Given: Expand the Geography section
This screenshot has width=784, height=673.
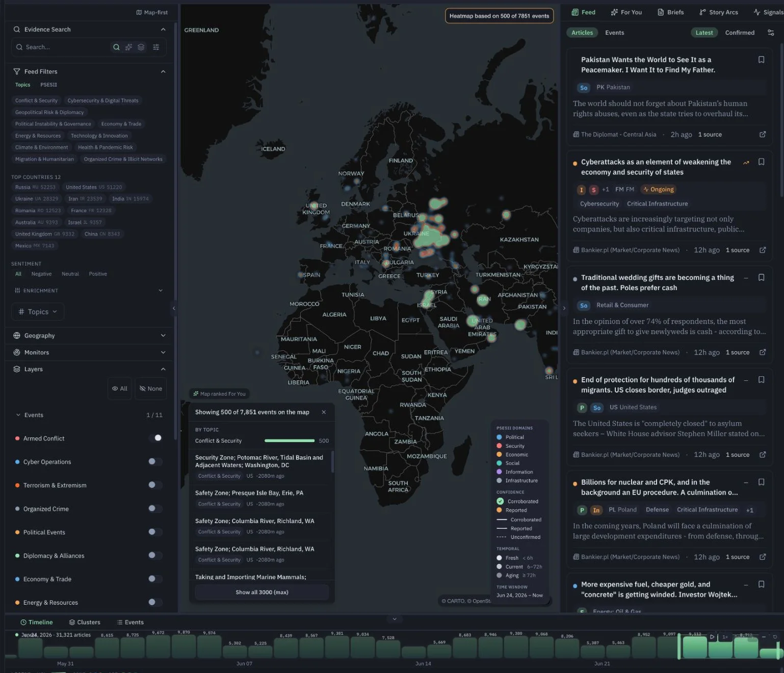Looking at the screenshot, I should tap(163, 335).
